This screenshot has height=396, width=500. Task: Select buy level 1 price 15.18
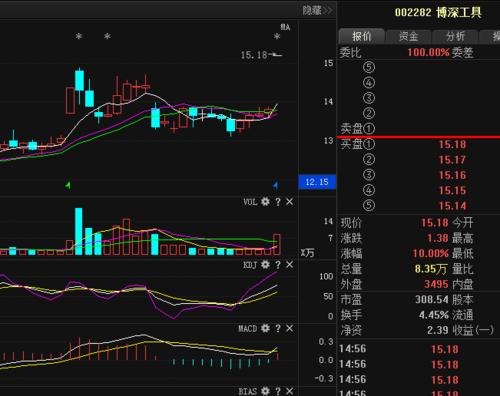click(x=452, y=144)
